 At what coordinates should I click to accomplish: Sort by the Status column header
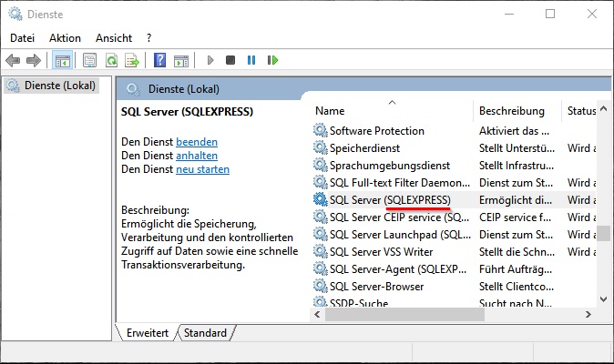[580, 111]
